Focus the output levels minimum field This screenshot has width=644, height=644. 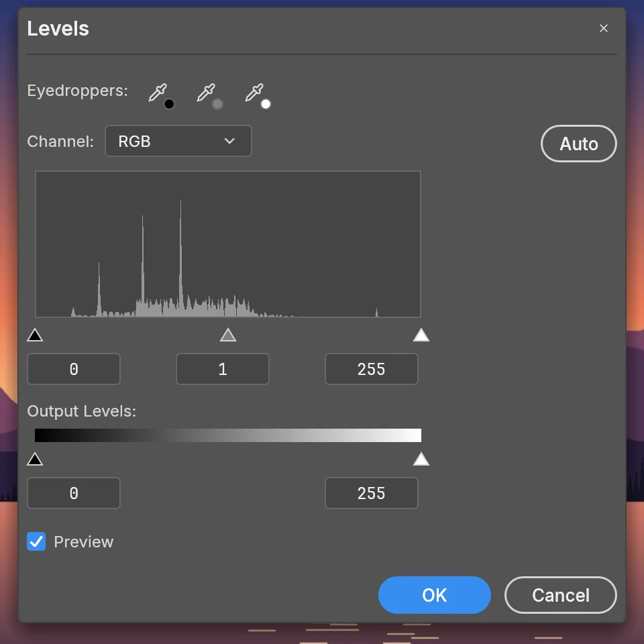[74, 493]
